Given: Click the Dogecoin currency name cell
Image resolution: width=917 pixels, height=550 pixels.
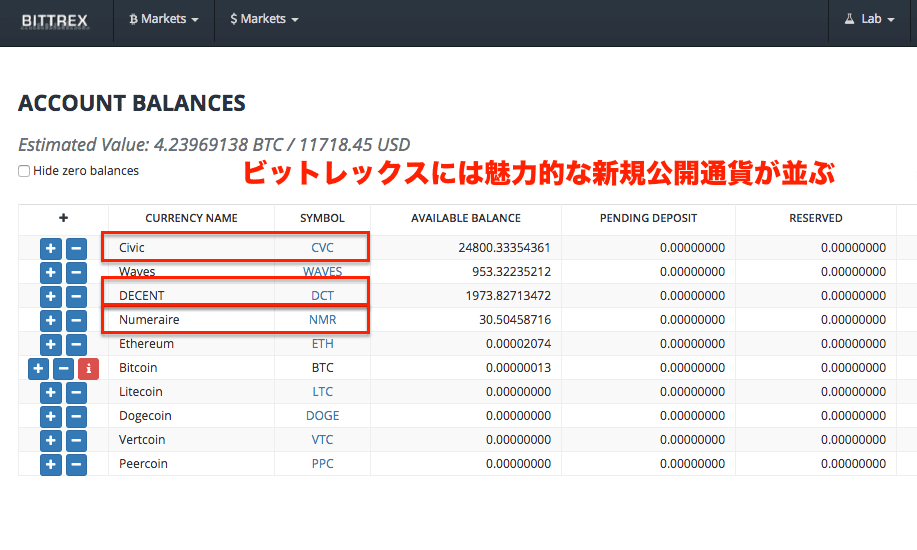Looking at the screenshot, I should pyautogui.click(x=191, y=415).
